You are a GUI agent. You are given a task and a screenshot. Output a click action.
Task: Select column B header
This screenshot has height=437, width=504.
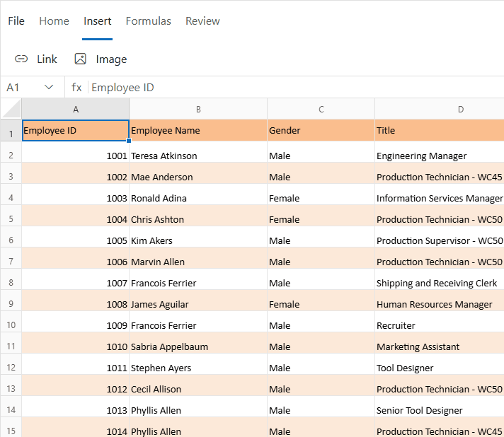(198, 109)
